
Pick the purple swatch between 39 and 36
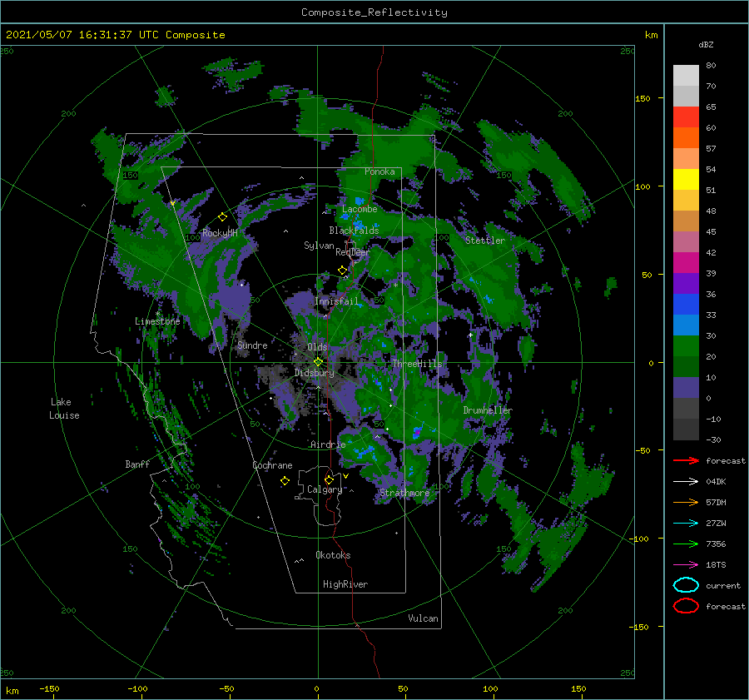click(x=686, y=283)
